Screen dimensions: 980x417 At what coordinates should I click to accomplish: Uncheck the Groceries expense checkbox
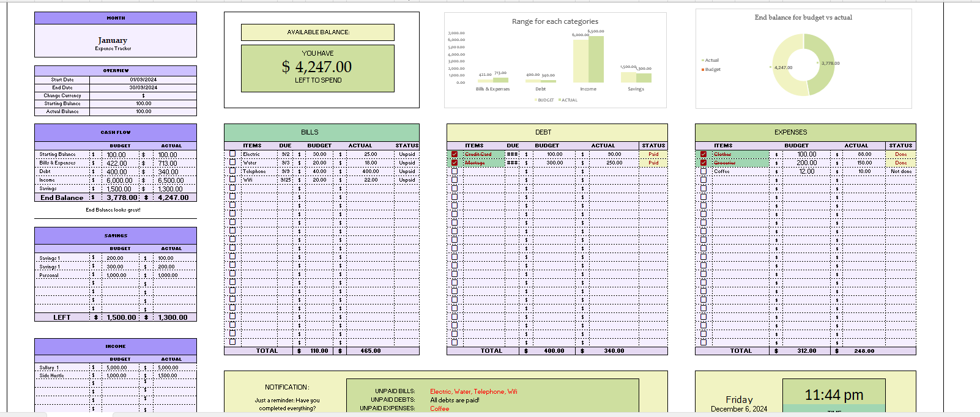click(x=703, y=163)
